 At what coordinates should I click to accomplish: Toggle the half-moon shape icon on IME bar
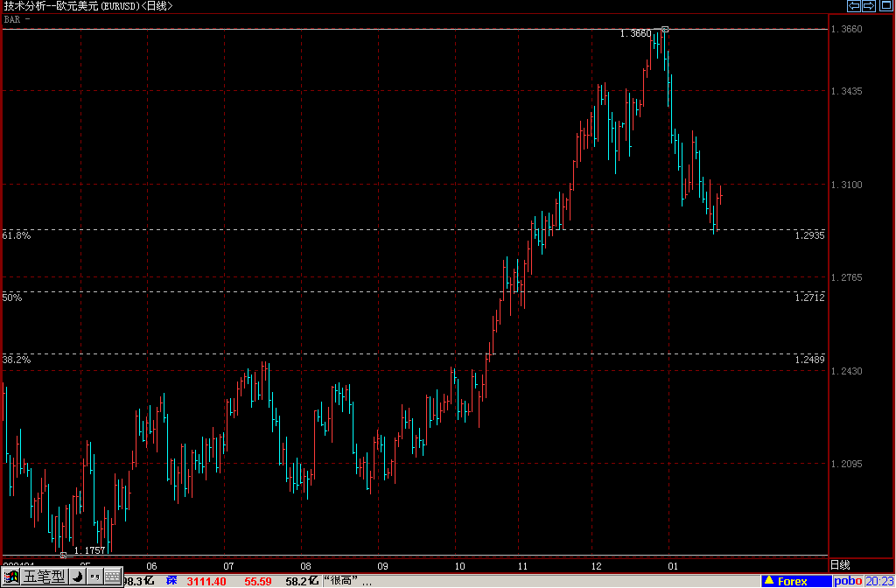[x=77, y=577]
